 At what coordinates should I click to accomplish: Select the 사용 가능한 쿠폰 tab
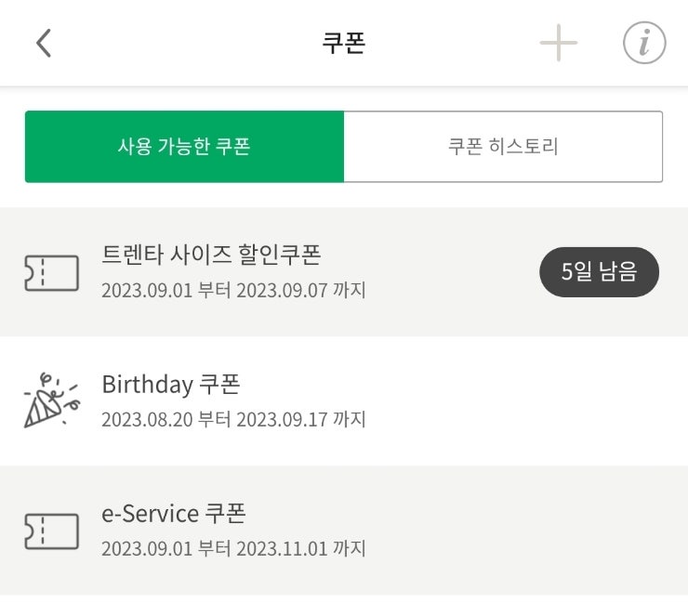[184, 147]
